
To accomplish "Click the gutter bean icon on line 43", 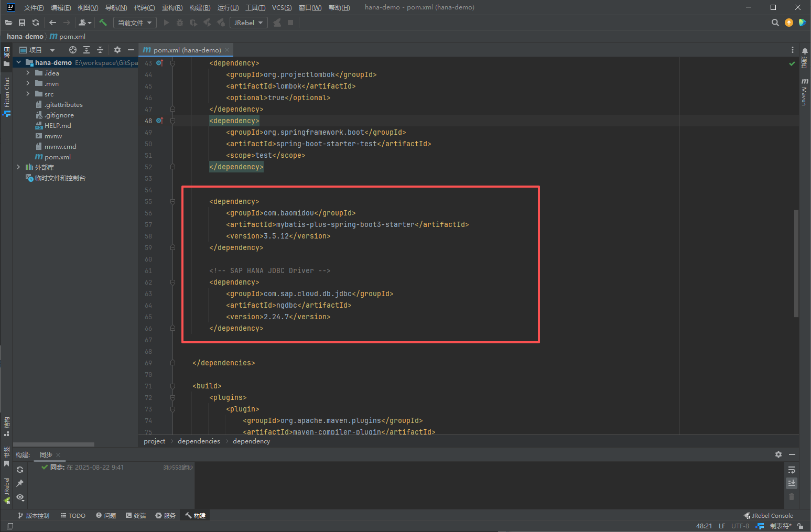I will (159, 63).
